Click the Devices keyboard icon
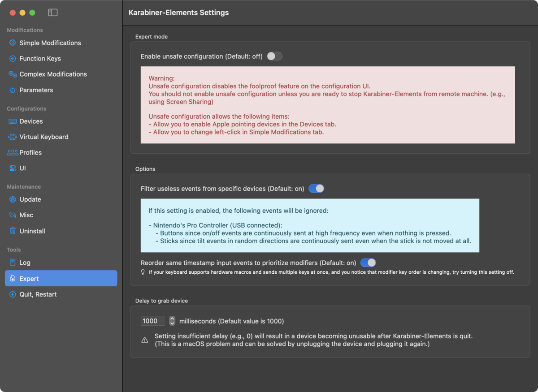 click(13, 121)
